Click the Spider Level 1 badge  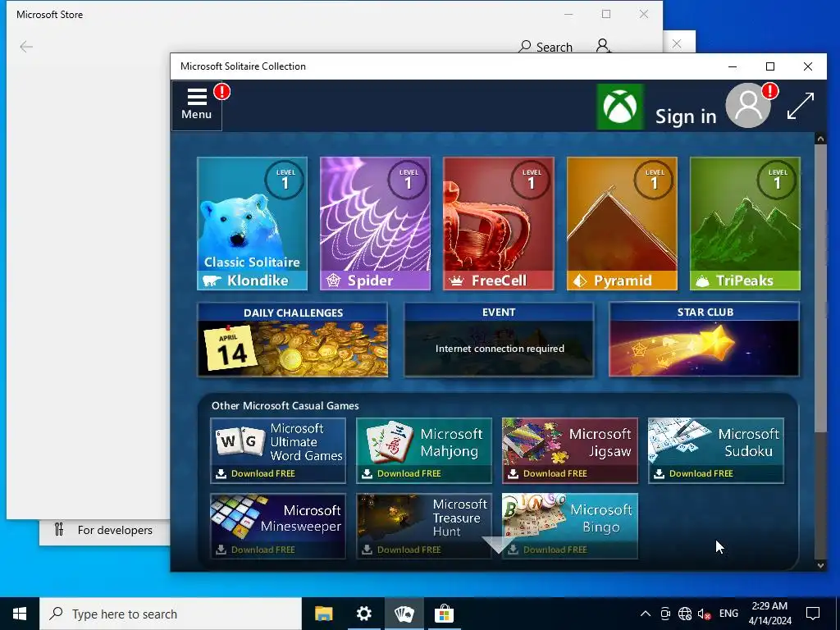(x=409, y=180)
